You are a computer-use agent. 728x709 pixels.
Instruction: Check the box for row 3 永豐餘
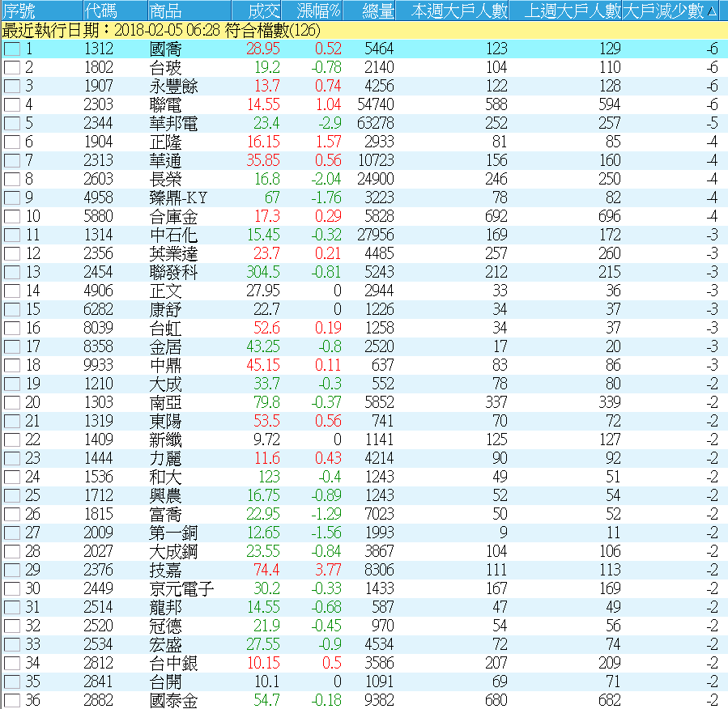(x=12, y=86)
